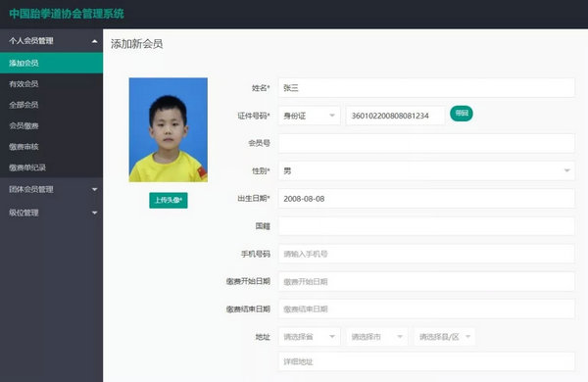588x382 pixels.
Task: Click the member portrait photo thumbnail
Action: click(x=169, y=129)
